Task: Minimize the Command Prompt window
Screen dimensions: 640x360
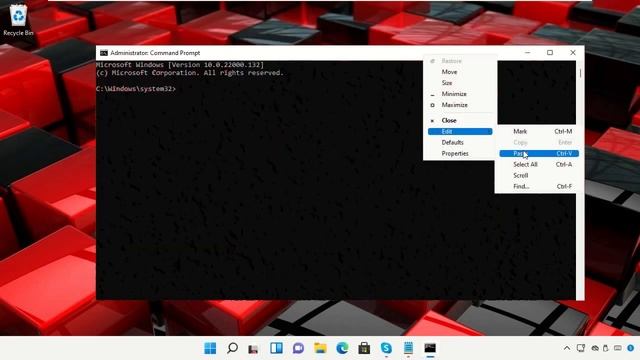Action: (527, 53)
